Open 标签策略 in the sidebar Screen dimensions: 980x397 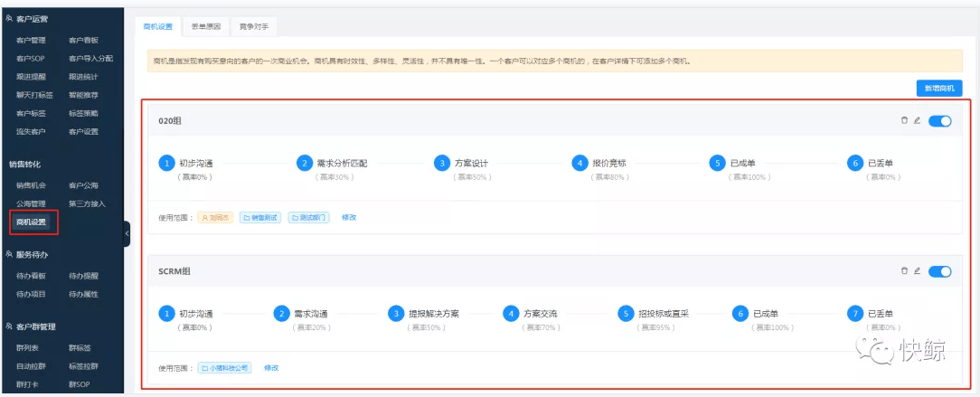(x=84, y=114)
